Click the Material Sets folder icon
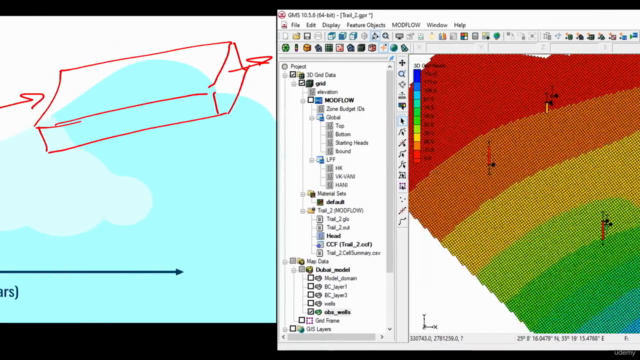Screen dimensions: 640x360 point(311,193)
